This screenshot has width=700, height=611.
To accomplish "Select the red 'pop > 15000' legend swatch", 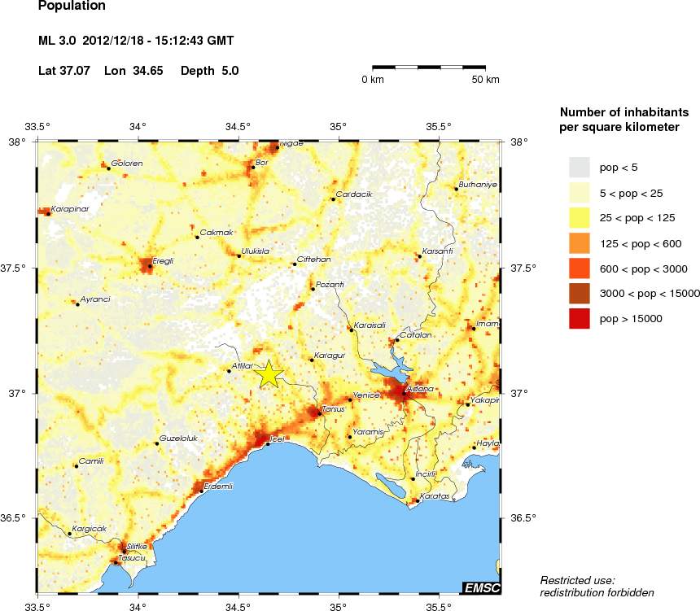I will (579, 319).
